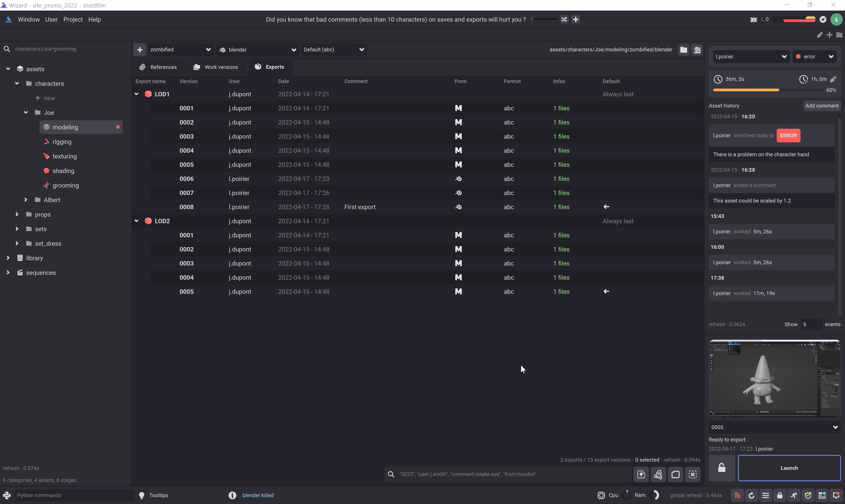Click the running man icon in status bar
Viewport: 845px width, 504px height.
click(x=794, y=495)
